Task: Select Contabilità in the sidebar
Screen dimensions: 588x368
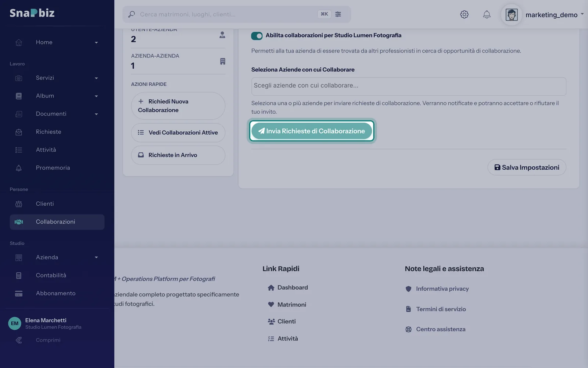Action: [x=57, y=275]
